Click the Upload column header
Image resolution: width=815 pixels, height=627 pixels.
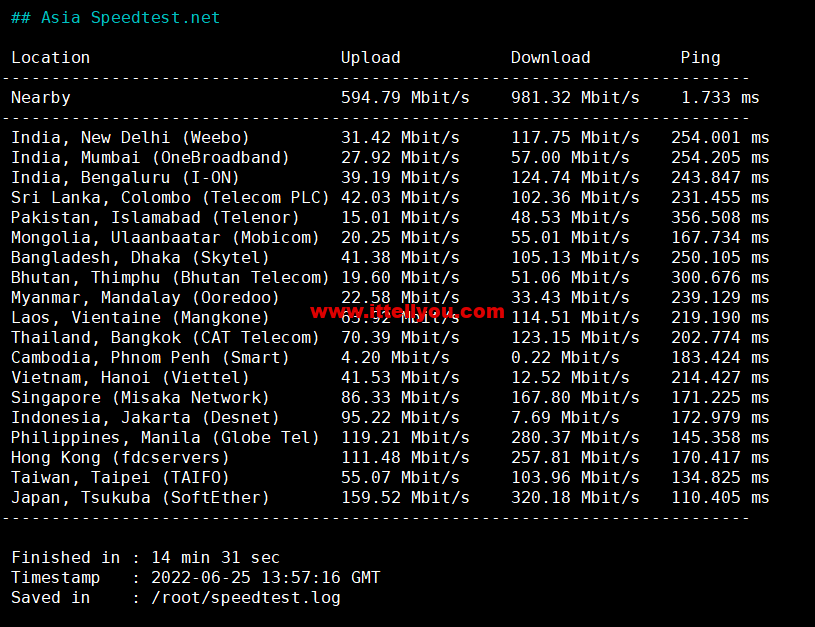pos(370,58)
